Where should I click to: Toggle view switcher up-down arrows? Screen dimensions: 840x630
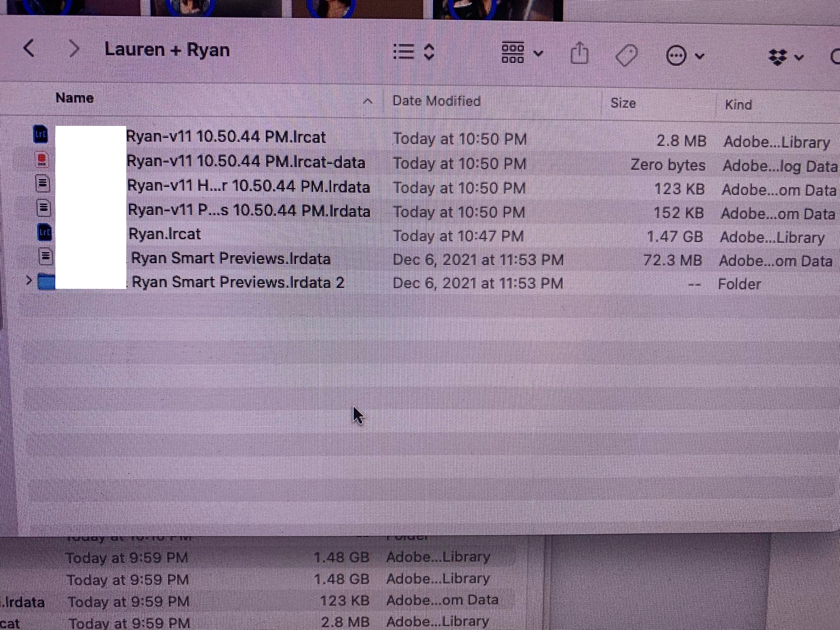[x=429, y=52]
